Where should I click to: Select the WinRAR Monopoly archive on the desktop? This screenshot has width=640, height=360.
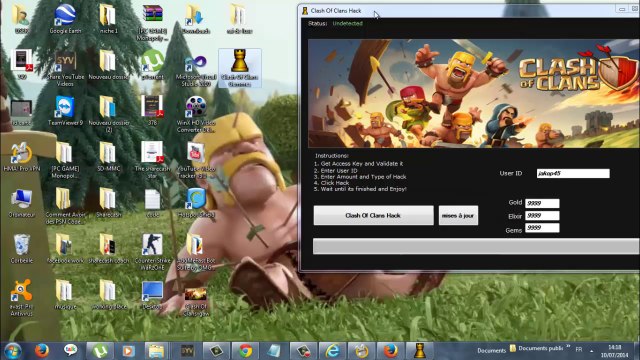pos(152,22)
